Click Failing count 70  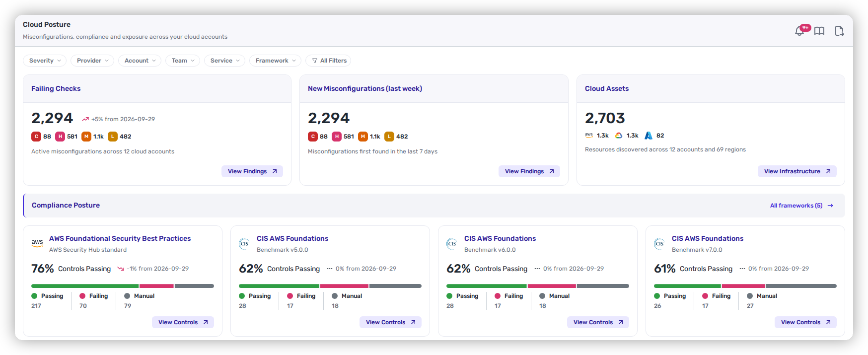[x=83, y=306]
